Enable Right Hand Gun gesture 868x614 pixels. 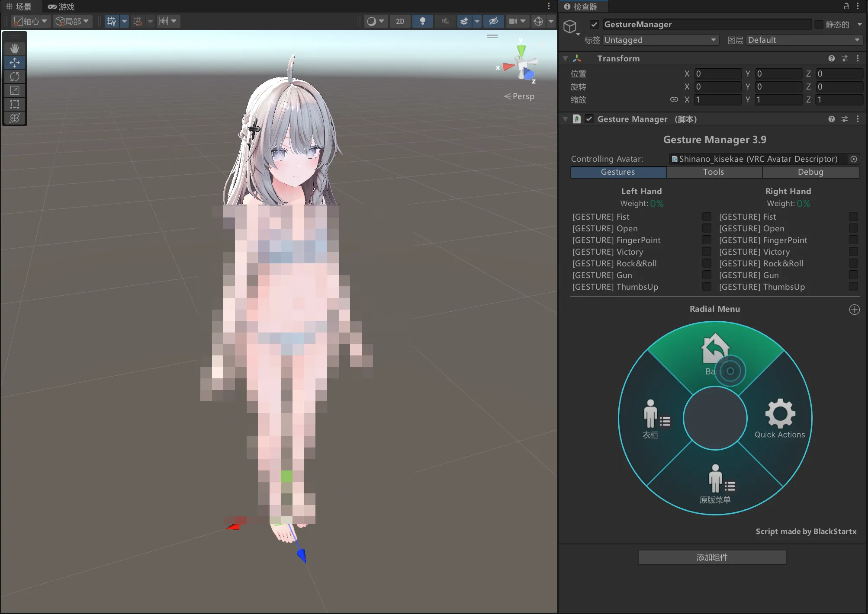pyautogui.click(x=853, y=275)
